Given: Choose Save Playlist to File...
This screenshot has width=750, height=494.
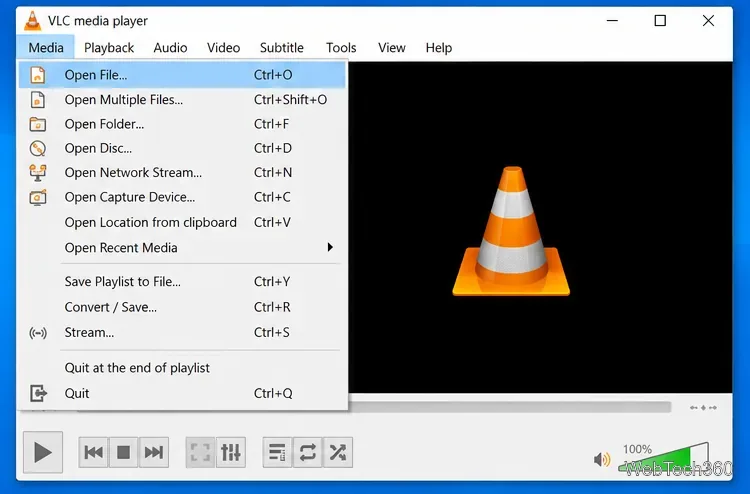Looking at the screenshot, I should click(x=182, y=282).
